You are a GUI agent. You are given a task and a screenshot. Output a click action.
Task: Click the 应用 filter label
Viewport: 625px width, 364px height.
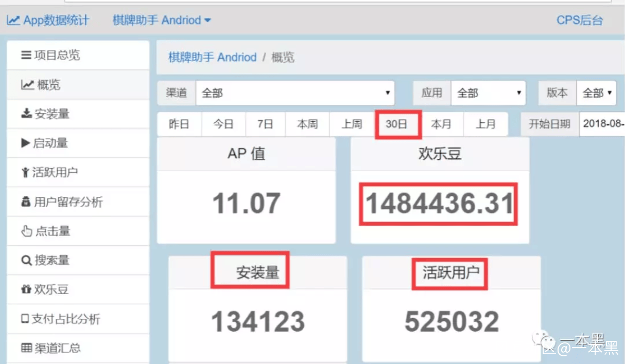pos(432,93)
